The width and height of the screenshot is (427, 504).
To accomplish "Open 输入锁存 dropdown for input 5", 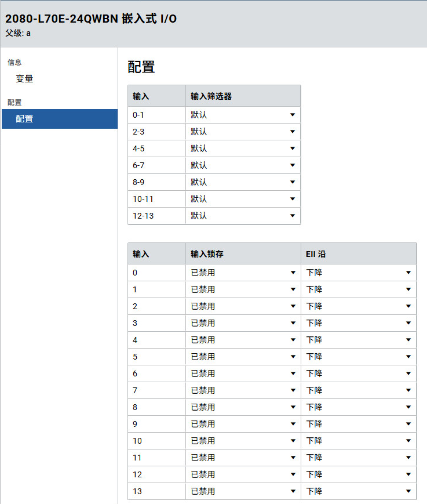I will 243,357.
